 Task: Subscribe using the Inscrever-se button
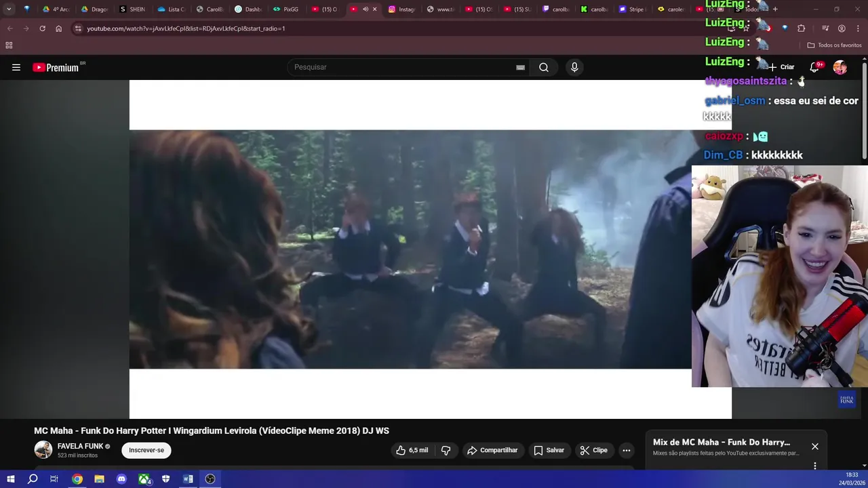146,450
